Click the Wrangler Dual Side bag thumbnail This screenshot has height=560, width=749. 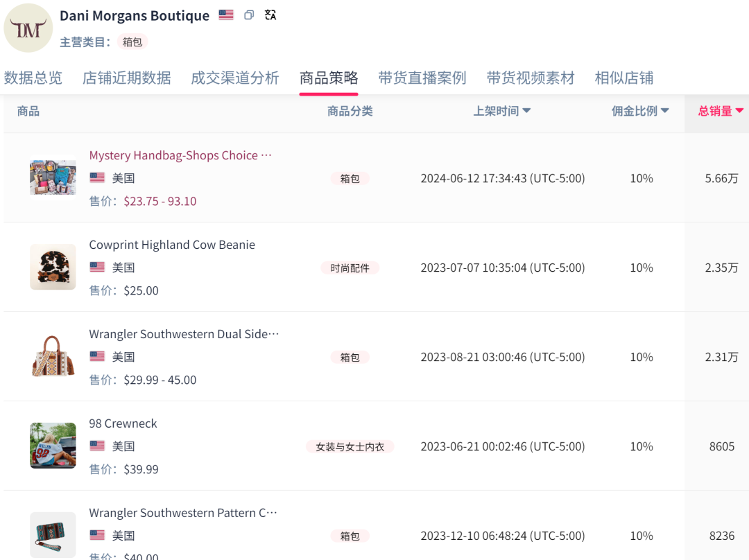pyautogui.click(x=53, y=356)
